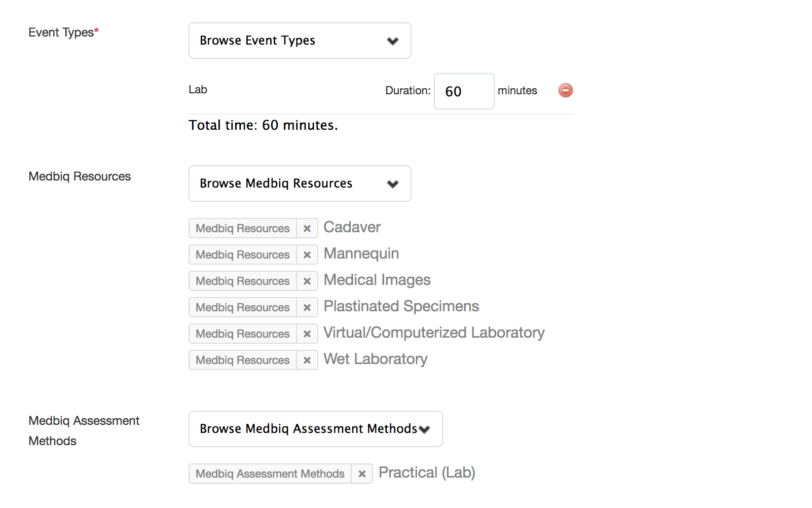Click the Medbiq Assessment Methods tag label
This screenshot has width=812, height=508.
click(x=270, y=474)
